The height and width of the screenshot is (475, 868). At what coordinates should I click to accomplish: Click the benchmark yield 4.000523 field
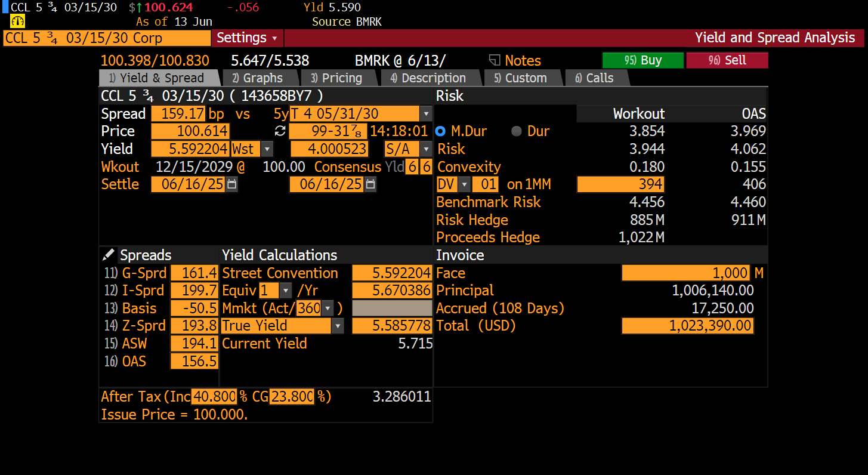pyautogui.click(x=329, y=149)
